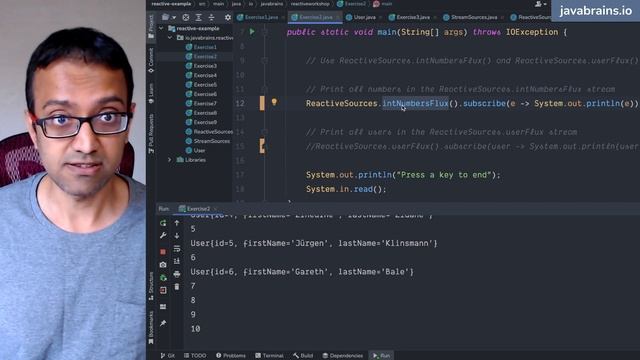Click the Rerun icon in the Run panel
This screenshot has width=640, height=360.
(x=163, y=223)
